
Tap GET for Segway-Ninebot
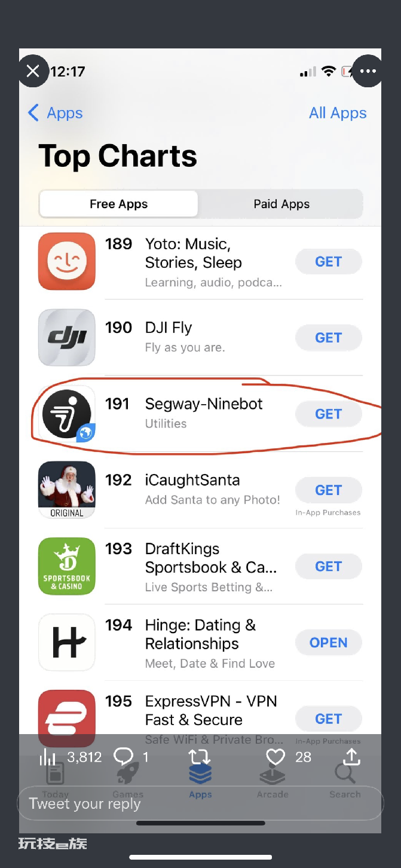click(329, 414)
